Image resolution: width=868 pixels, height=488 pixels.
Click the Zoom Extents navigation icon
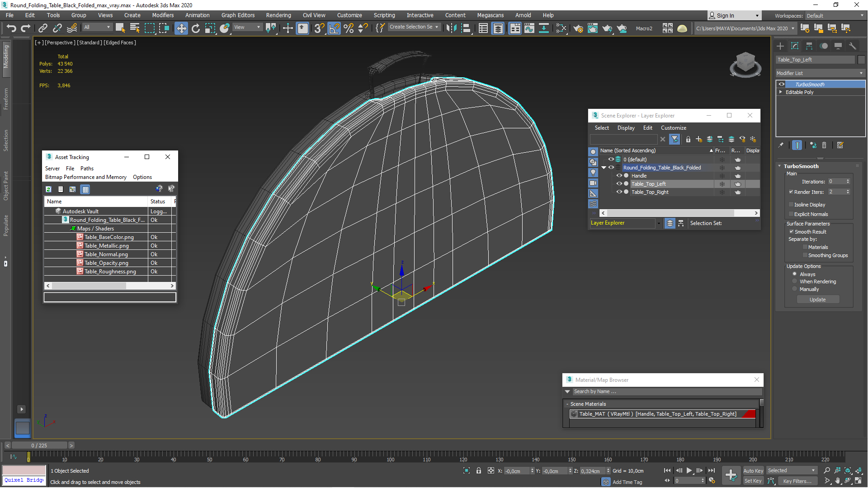click(x=848, y=470)
